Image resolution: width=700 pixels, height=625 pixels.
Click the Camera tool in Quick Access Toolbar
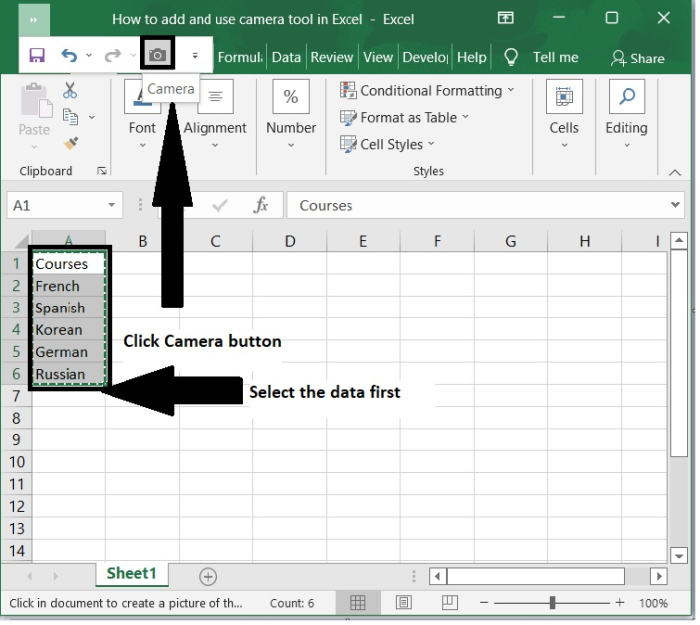157,56
